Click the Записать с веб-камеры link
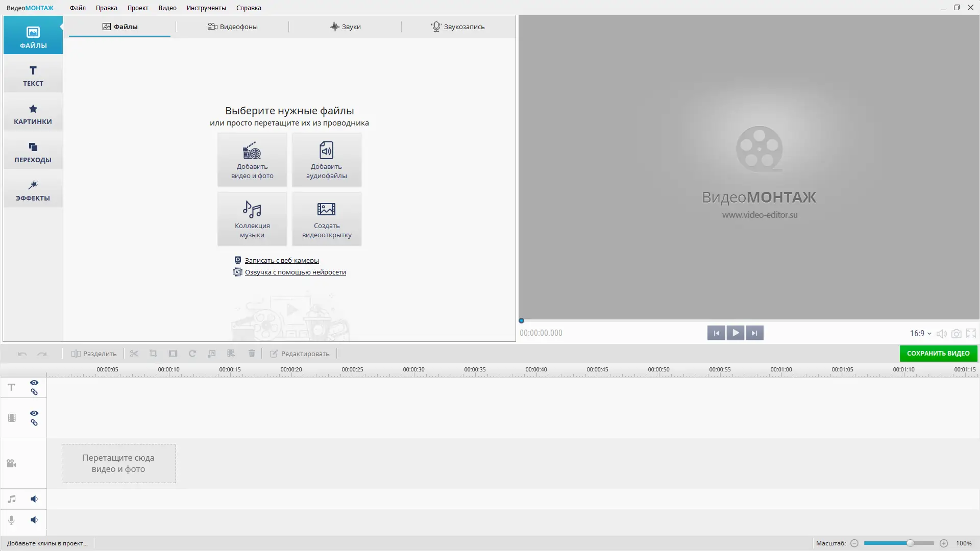This screenshot has width=980, height=551. (282, 260)
